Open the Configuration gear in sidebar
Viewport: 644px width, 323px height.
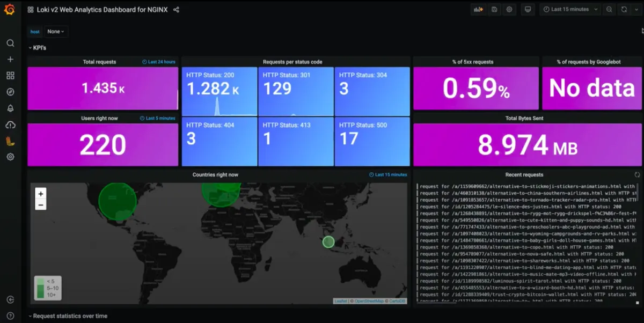pyautogui.click(x=10, y=157)
